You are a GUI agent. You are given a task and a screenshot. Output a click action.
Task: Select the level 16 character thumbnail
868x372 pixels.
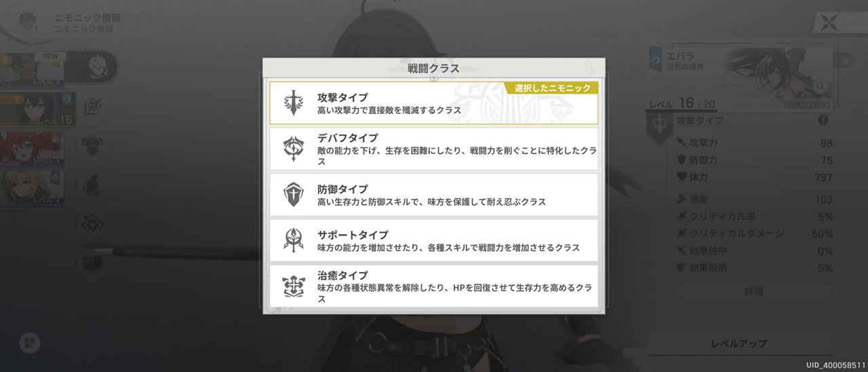tap(37, 109)
